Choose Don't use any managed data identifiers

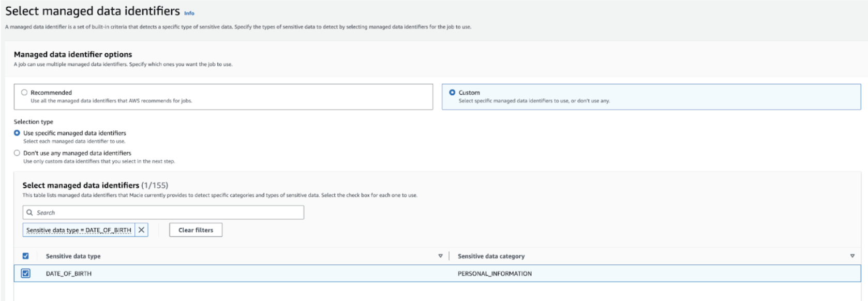(17, 153)
